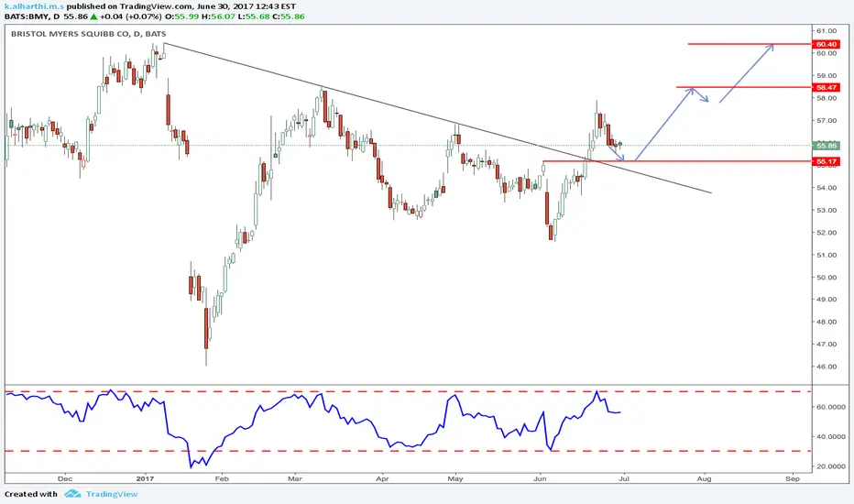Click the +0.04 (+0.07%) change value

(x=131, y=16)
